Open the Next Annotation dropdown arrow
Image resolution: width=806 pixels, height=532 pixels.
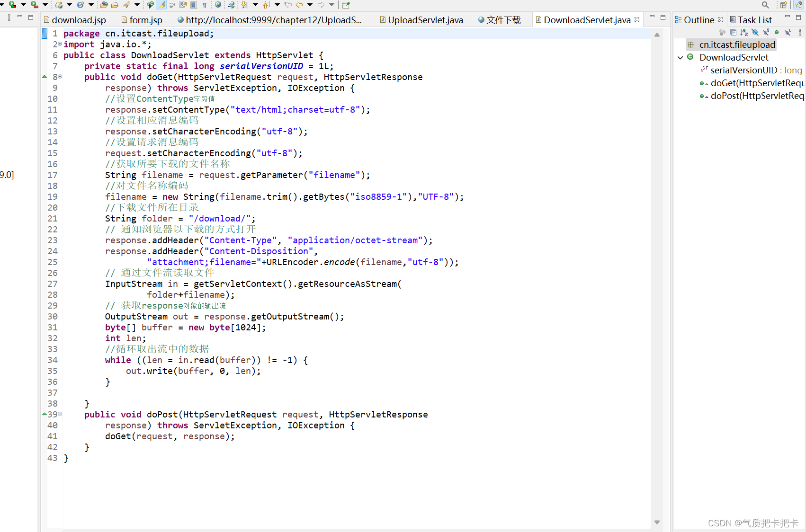click(x=255, y=5)
